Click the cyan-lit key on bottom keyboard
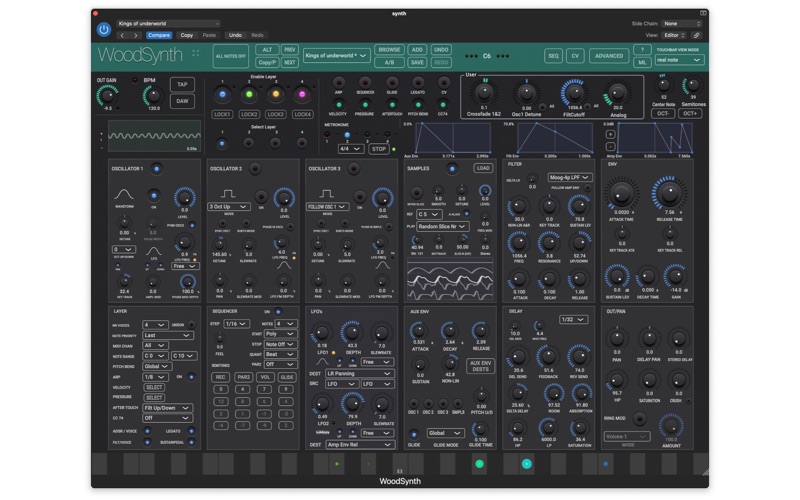800x500 pixels. [x=527, y=464]
